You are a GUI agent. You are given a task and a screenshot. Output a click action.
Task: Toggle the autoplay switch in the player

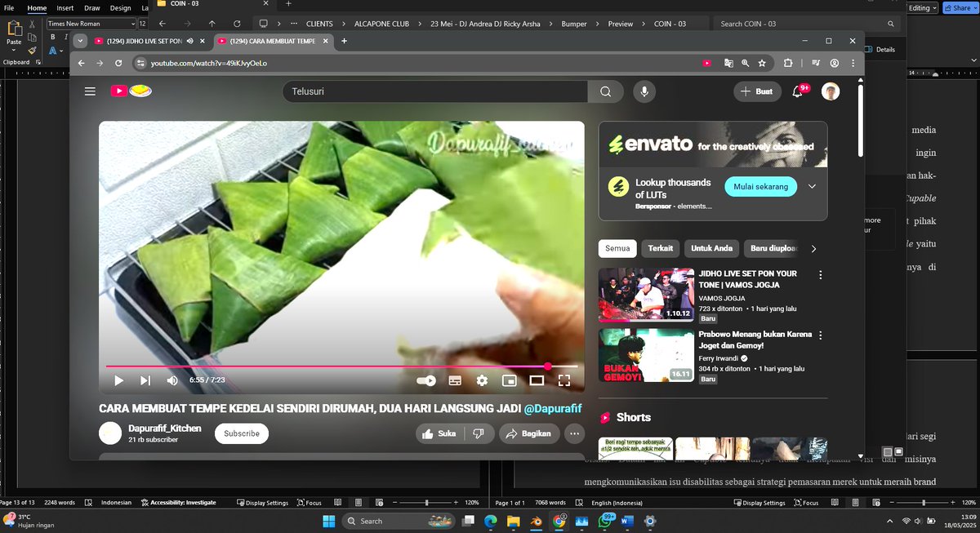426,380
